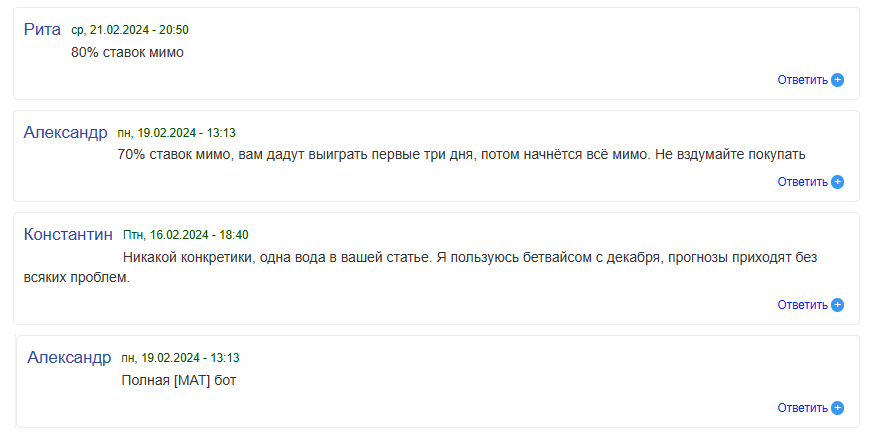The height and width of the screenshot is (438, 877).
Task: Click the comment text '80% ставок мимо'
Action: click(x=127, y=52)
